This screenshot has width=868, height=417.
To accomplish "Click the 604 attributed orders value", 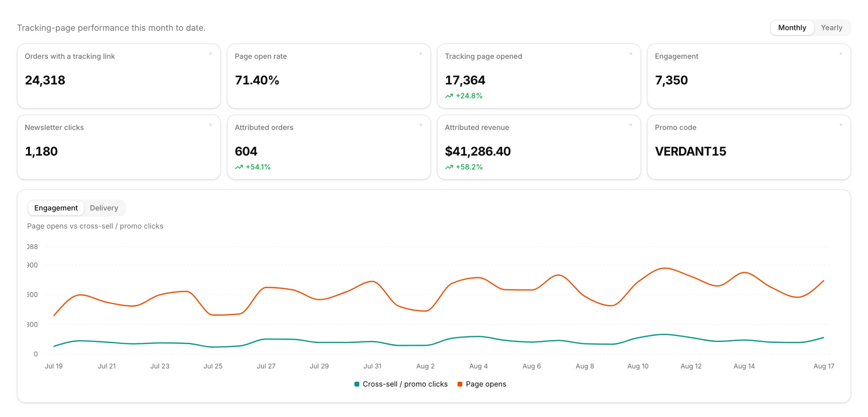I will 246,151.
